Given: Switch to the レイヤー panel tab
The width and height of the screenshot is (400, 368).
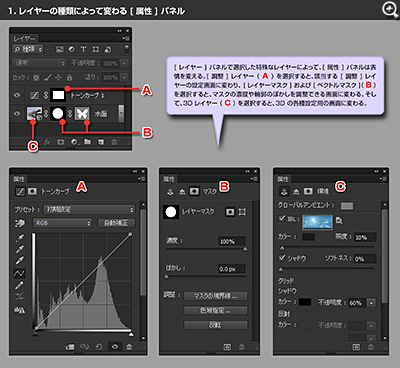Looking at the screenshot, I should pos(24,38).
